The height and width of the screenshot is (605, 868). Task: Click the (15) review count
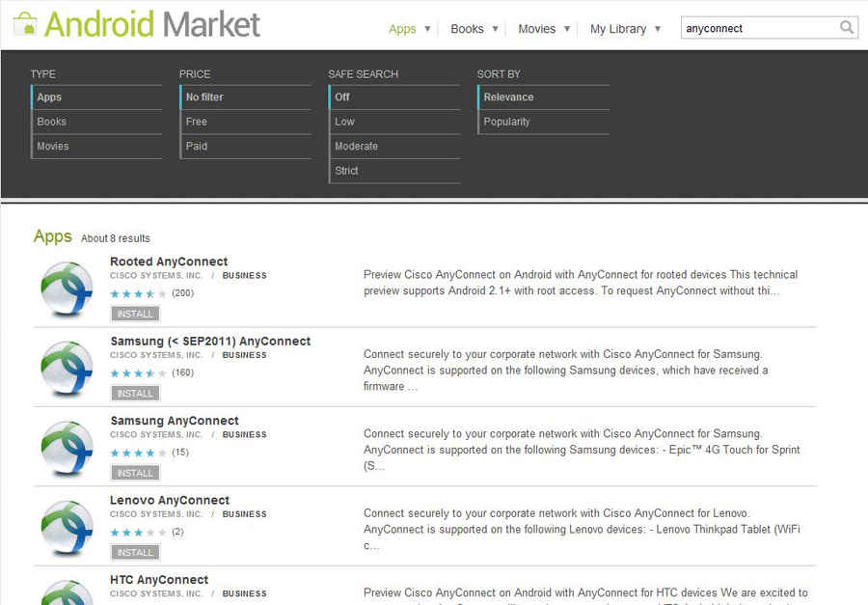[180, 453]
